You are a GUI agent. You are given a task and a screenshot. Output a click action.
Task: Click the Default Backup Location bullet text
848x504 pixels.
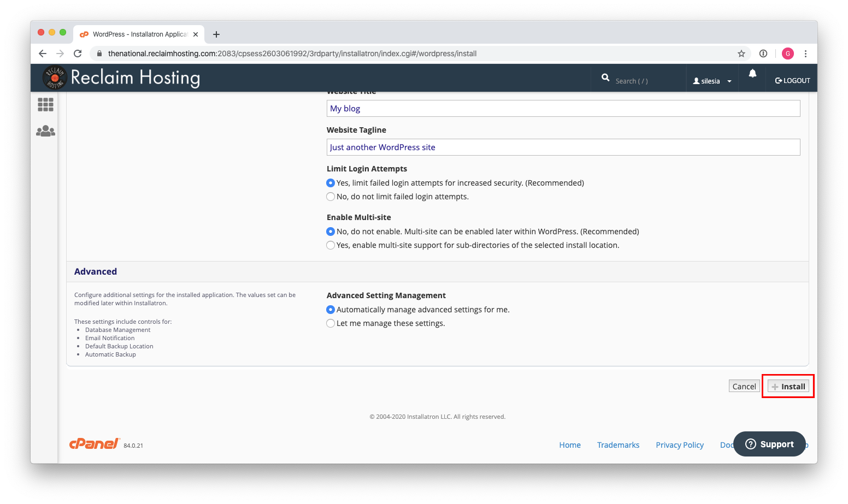[119, 346]
